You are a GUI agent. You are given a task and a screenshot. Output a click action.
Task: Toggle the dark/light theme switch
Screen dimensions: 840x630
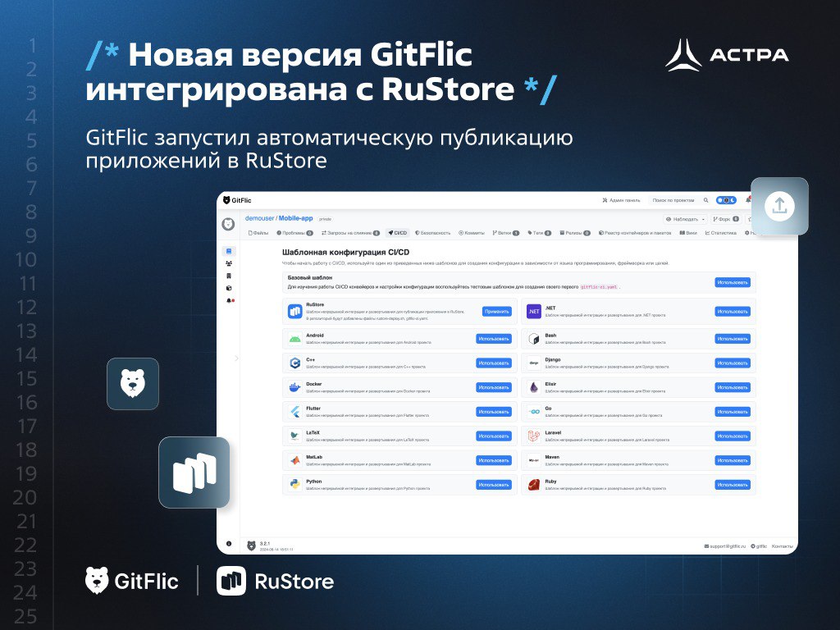tap(726, 200)
